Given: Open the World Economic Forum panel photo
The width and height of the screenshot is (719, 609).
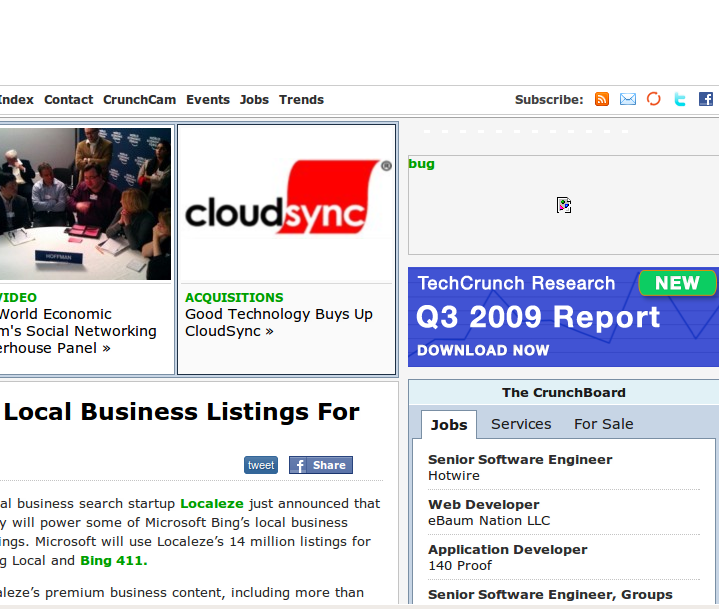Looking at the screenshot, I should click(x=85, y=204).
